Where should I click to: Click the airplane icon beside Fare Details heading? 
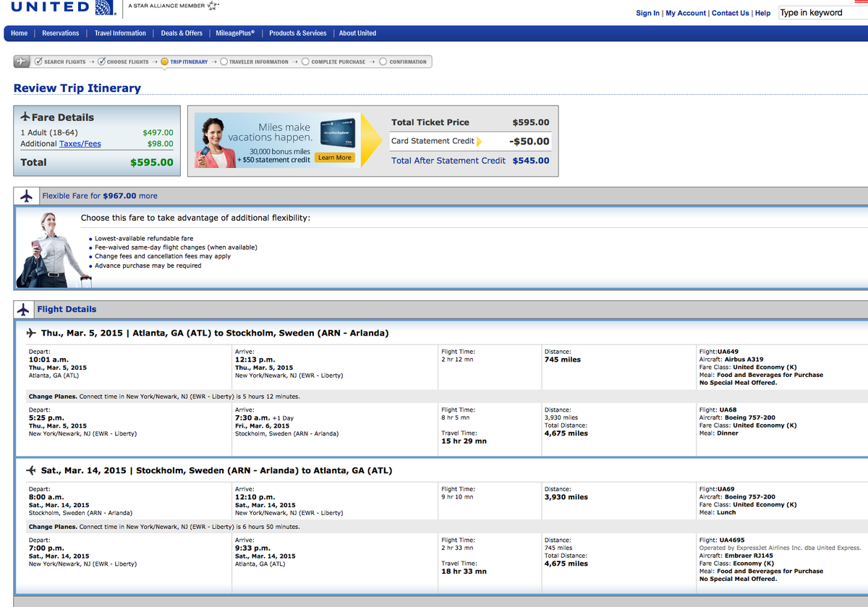(x=25, y=116)
